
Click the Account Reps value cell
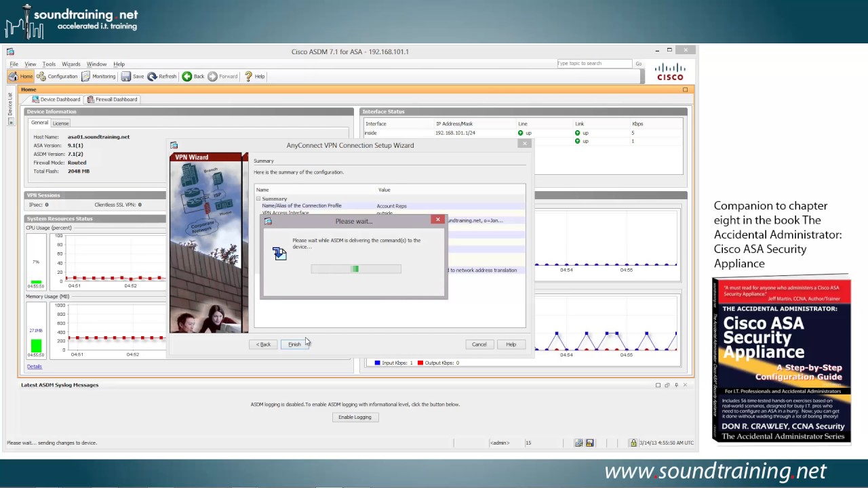click(x=392, y=206)
